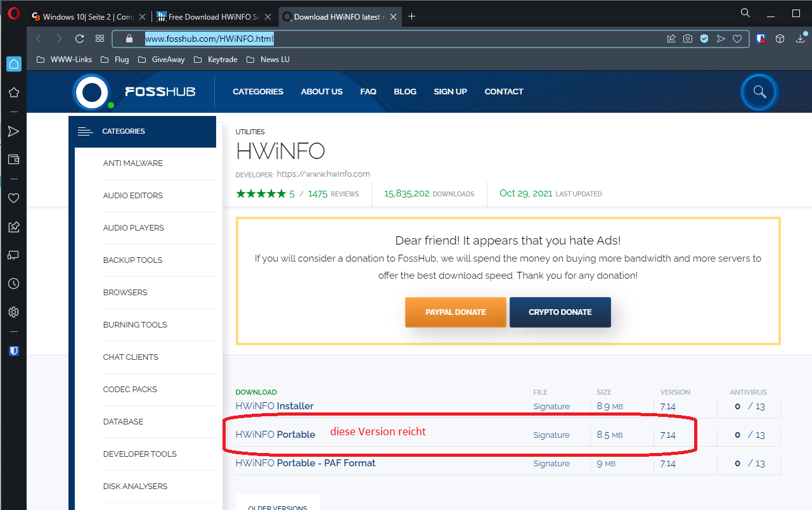The width and height of the screenshot is (812, 510).
Task: Open the Flug bookmark folder
Action: [x=115, y=60]
